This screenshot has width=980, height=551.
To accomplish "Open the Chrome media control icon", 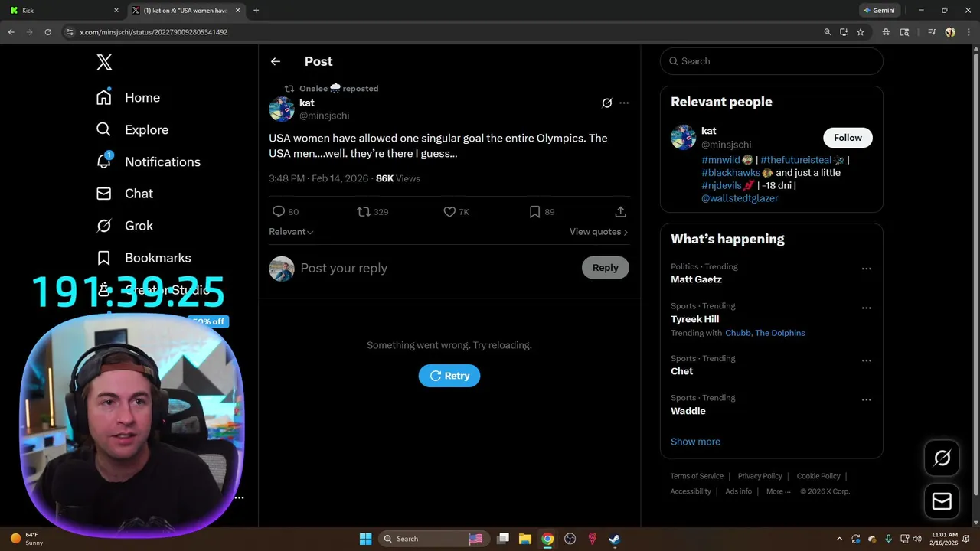I will pyautogui.click(x=932, y=32).
